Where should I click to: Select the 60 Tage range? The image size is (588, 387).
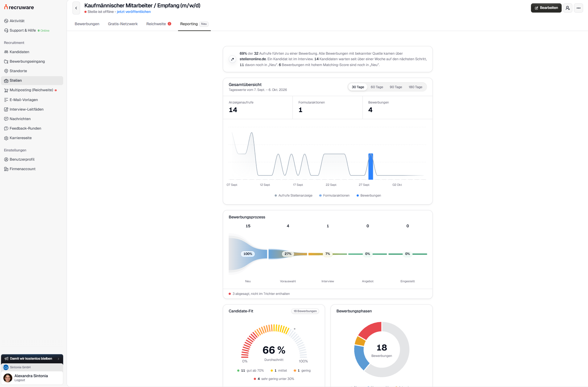pos(377,87)
